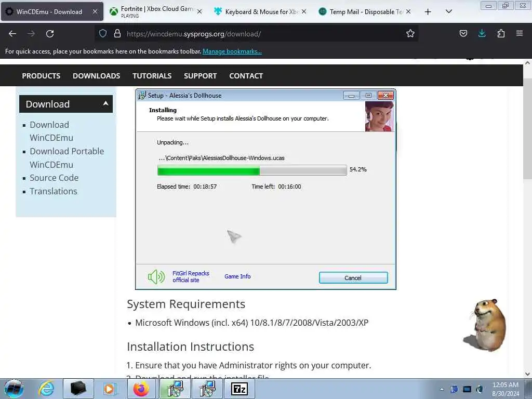Switch to Firefox in the taskbar
This screenshot has width=532, height=399.
coord(141,389)
